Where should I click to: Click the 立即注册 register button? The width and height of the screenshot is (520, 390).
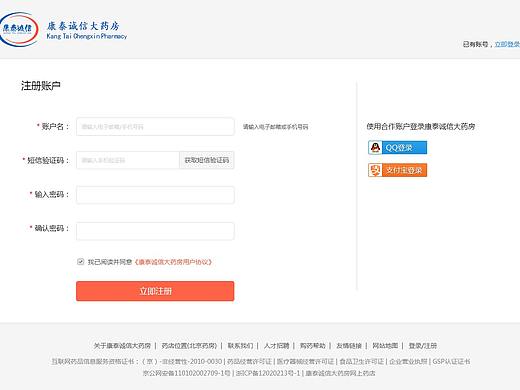pos(155,291)
